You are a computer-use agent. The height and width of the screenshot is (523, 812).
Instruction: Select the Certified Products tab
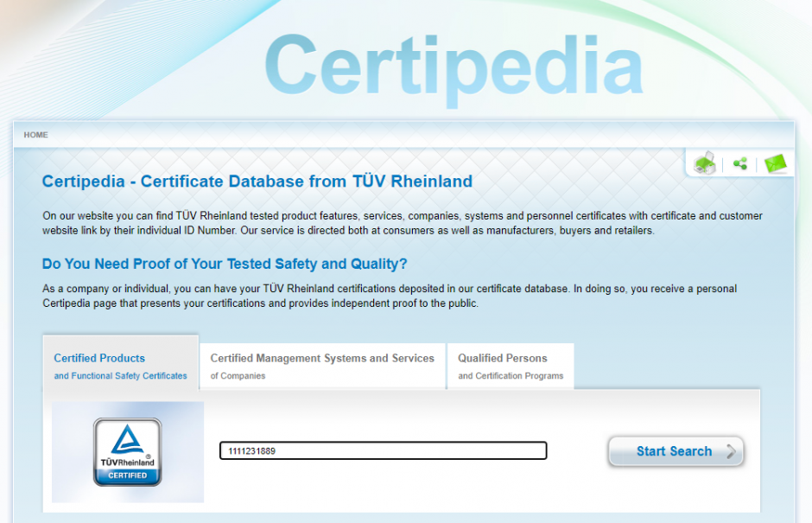(x=121, y=363)
